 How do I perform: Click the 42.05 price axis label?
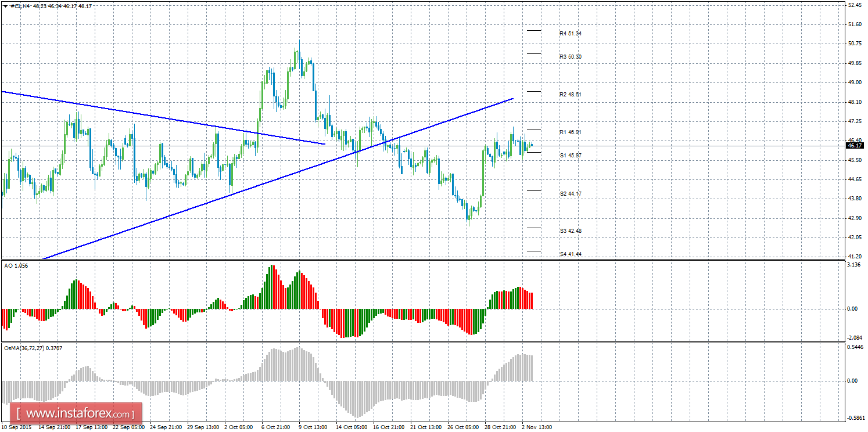855,237
